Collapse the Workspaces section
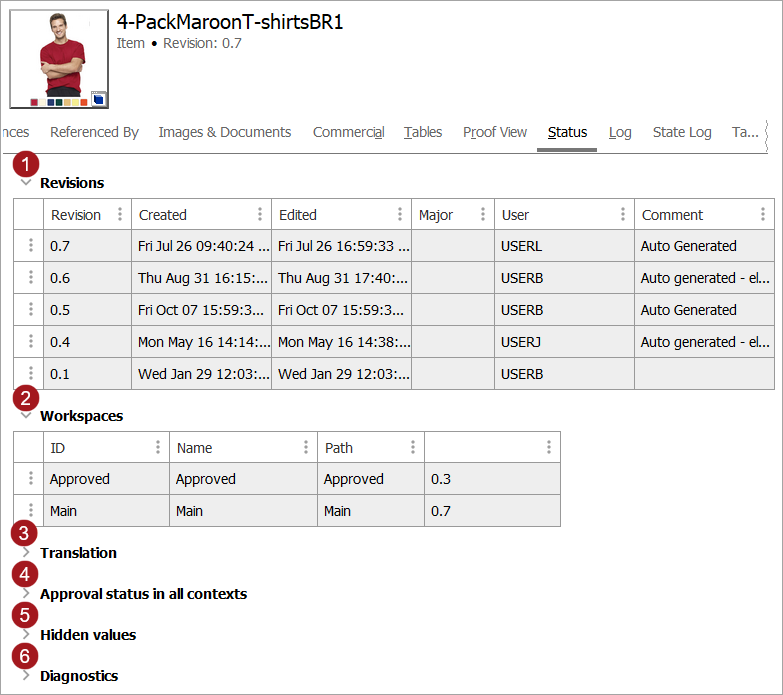 (x=26, y=415)
